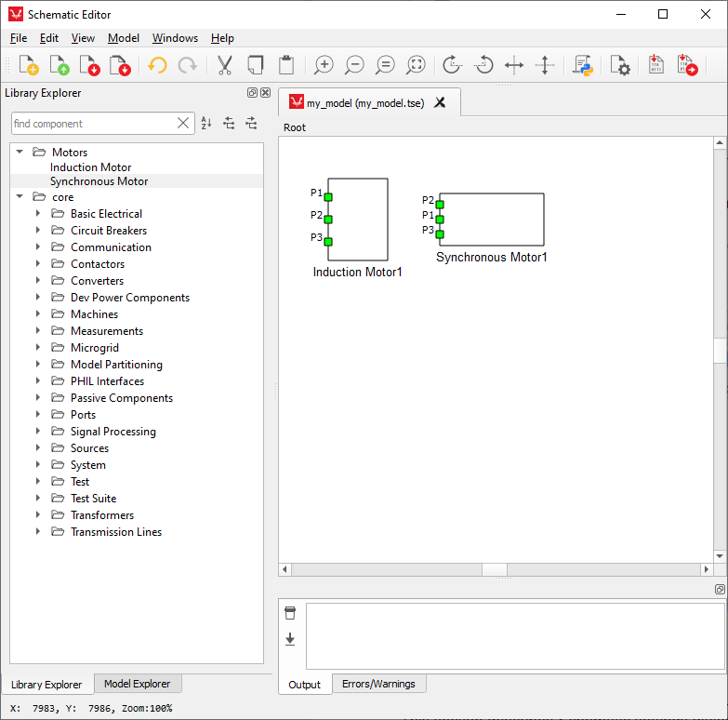The height and width of the screenshot is (720, 728).
Task: Expand the Basic Electrical folder
Action: tap(38, 214)
